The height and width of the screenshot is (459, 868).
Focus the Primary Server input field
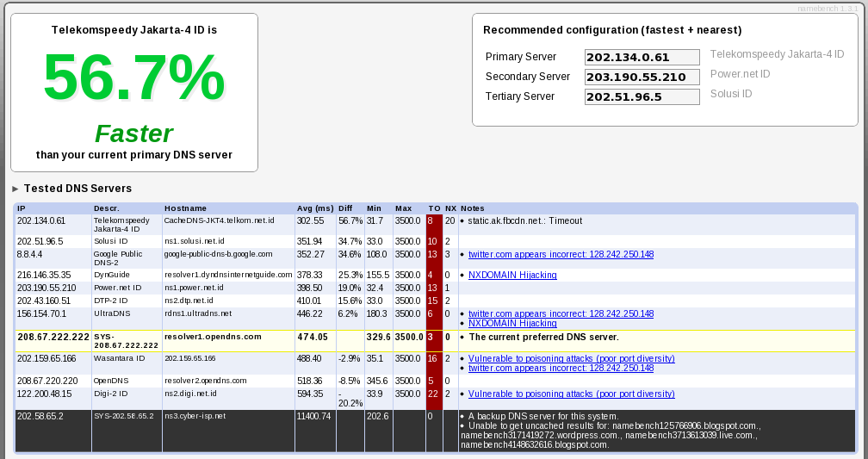(x=642, y=57)
